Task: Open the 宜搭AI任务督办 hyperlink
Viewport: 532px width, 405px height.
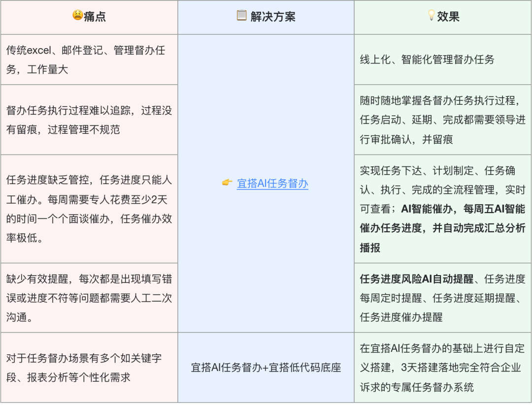Action: [272, 184]
